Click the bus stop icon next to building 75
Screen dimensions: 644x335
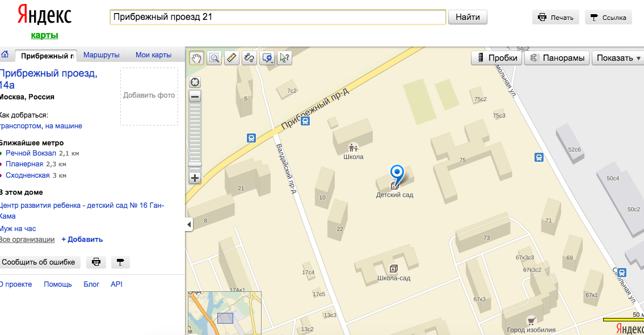539,157
